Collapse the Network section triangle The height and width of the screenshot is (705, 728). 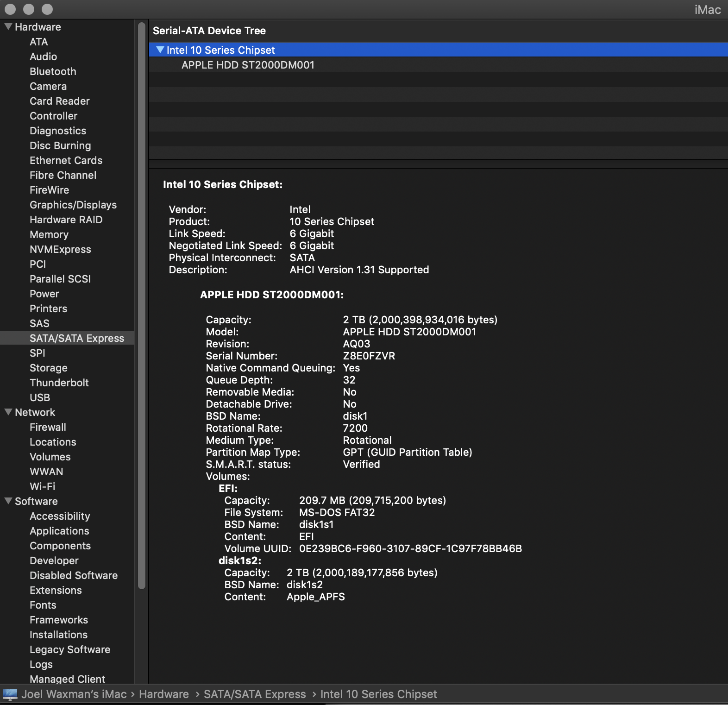click(x=8, y=412)
